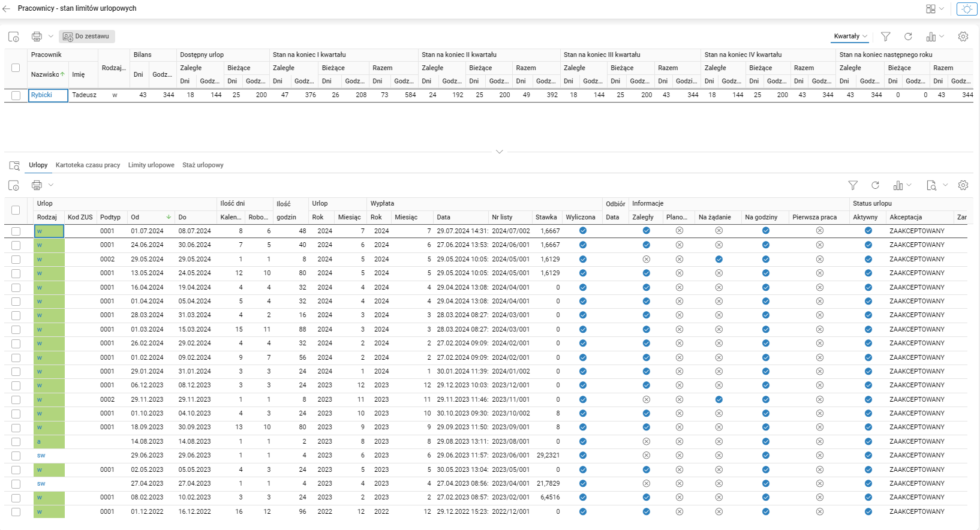Open record info icon in the leave list toolbar
The height and width of the screenshot is (530, 980).
pyautogui.click(x=14, y=185)
